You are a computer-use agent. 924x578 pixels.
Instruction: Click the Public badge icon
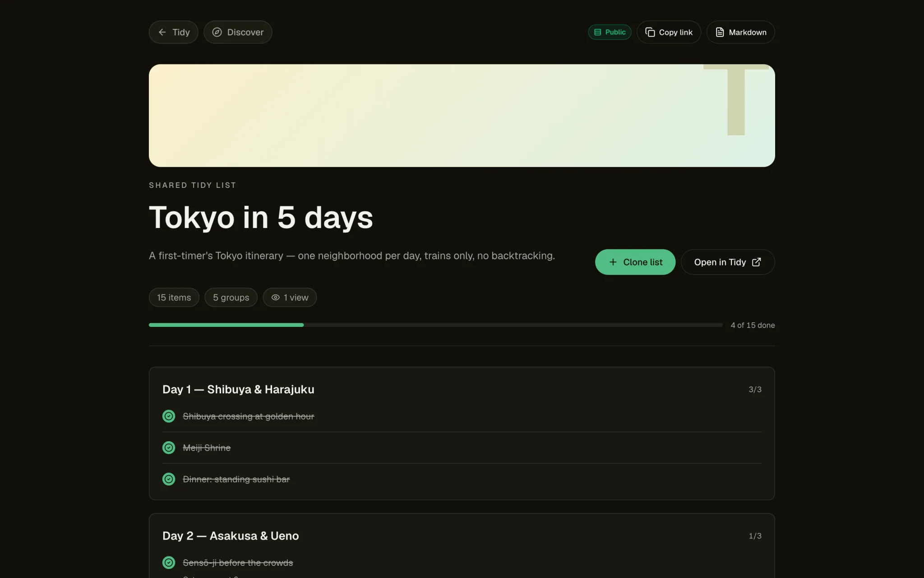597,32
